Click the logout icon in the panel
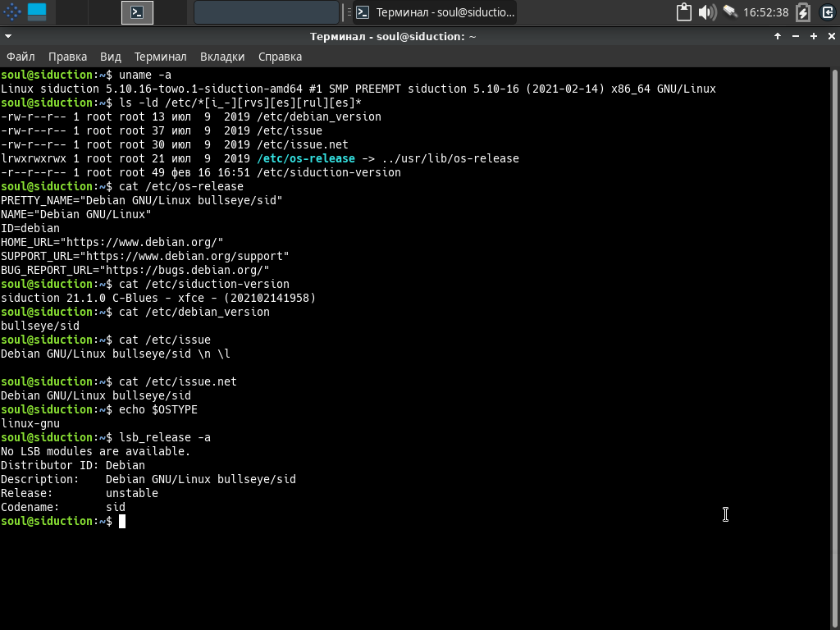The image size is (840, 630). [827, 11]
